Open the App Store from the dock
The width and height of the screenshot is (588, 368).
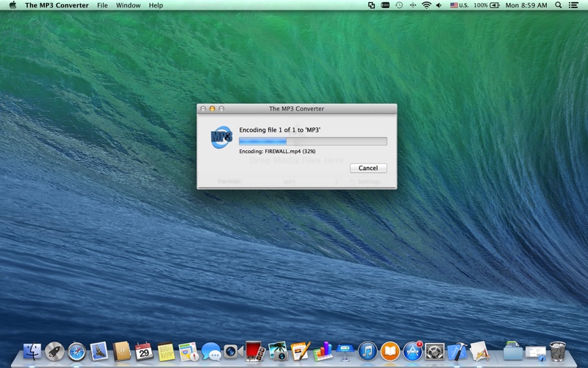pos(412,352)
